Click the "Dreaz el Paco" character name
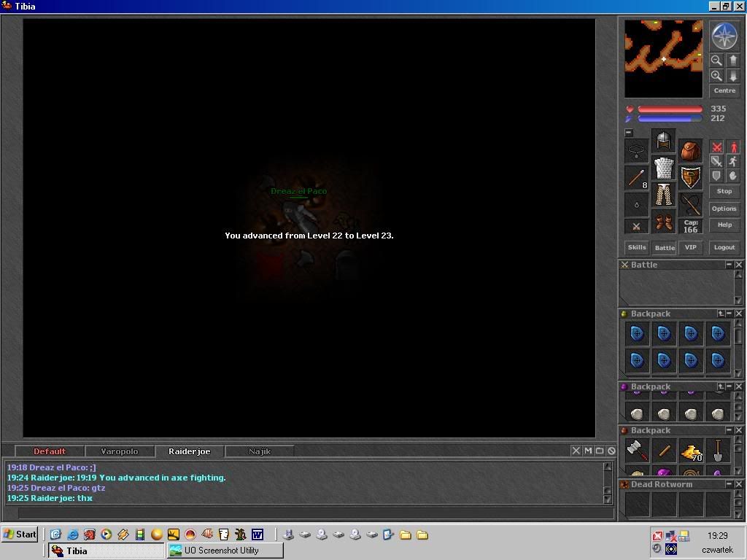 click(x=298, y=191)
